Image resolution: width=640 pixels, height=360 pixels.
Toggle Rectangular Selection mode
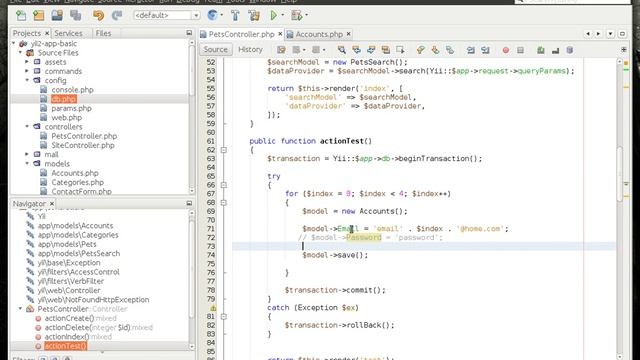[400, 50]
